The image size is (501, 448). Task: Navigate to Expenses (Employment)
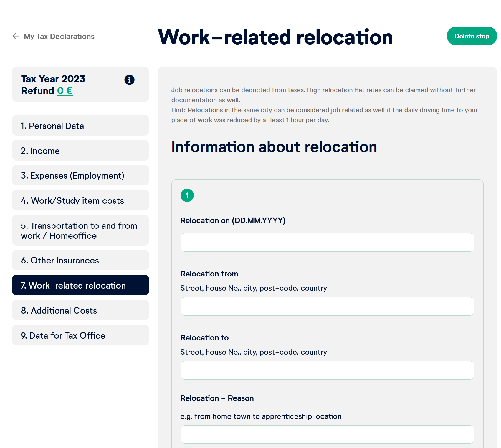(80, 175)
